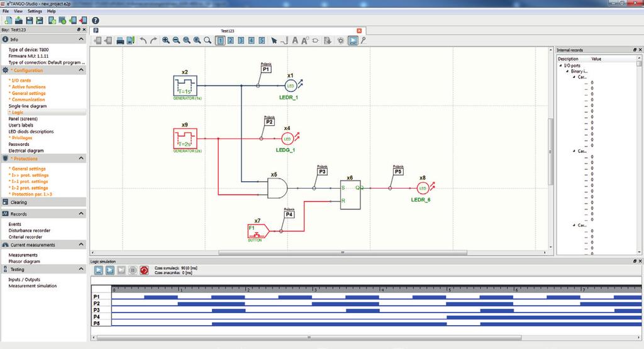Click the timeline ruler at mark 3
Screen dimensions: 644x349
314,289
